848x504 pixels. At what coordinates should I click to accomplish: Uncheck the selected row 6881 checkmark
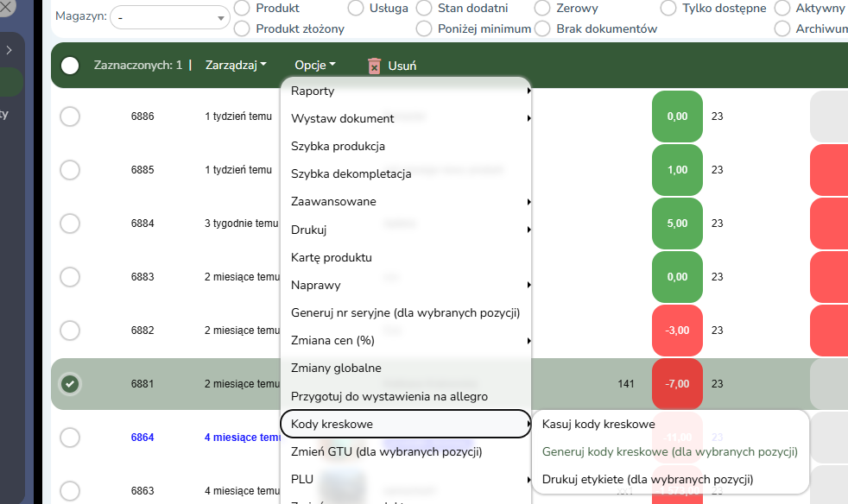(70, 384)
